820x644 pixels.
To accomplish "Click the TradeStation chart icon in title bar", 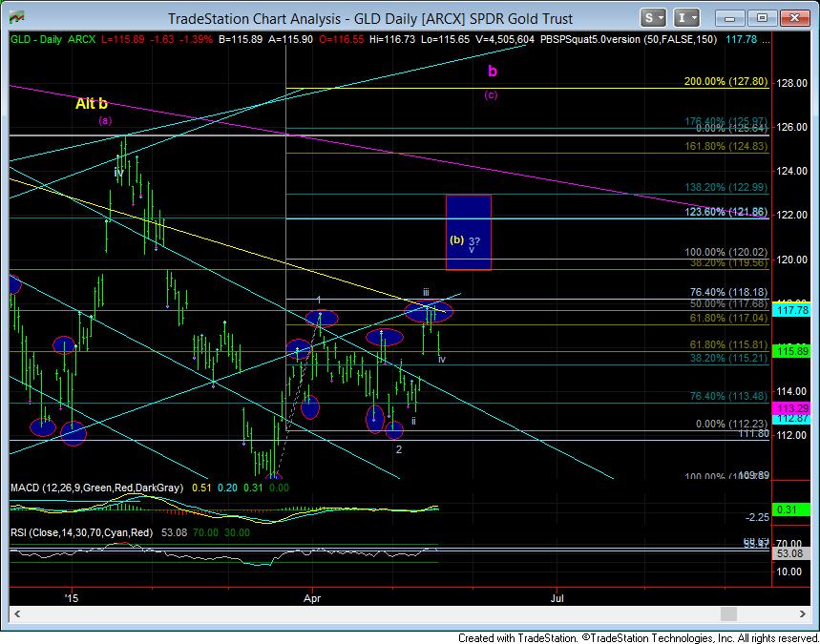I will [18, 18].
